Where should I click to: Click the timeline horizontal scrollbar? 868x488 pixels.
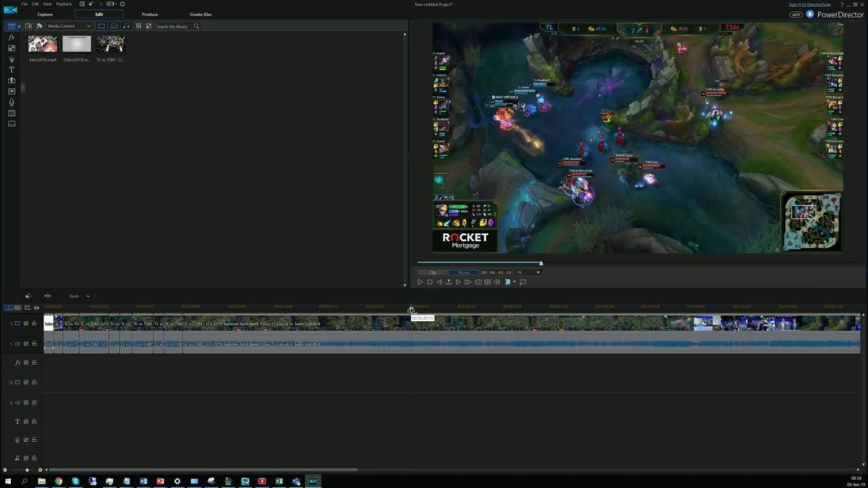click(x=201, y=470)
